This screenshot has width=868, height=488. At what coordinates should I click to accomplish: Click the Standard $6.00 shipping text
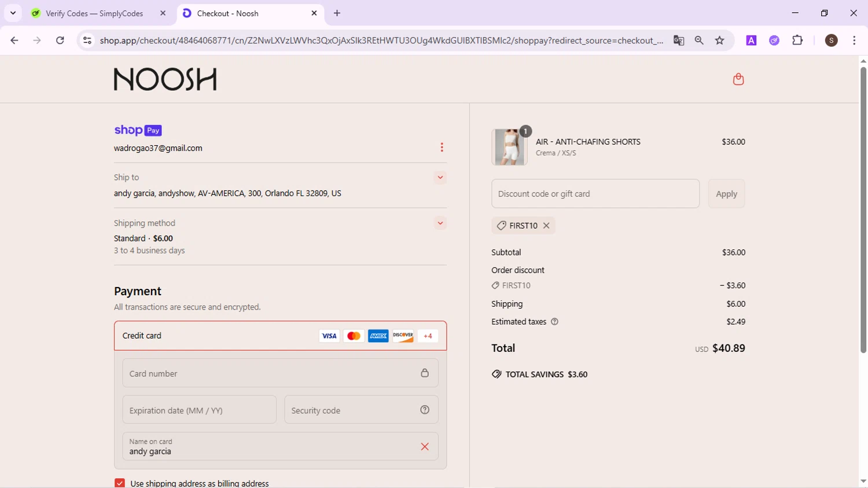coord(144,239)
